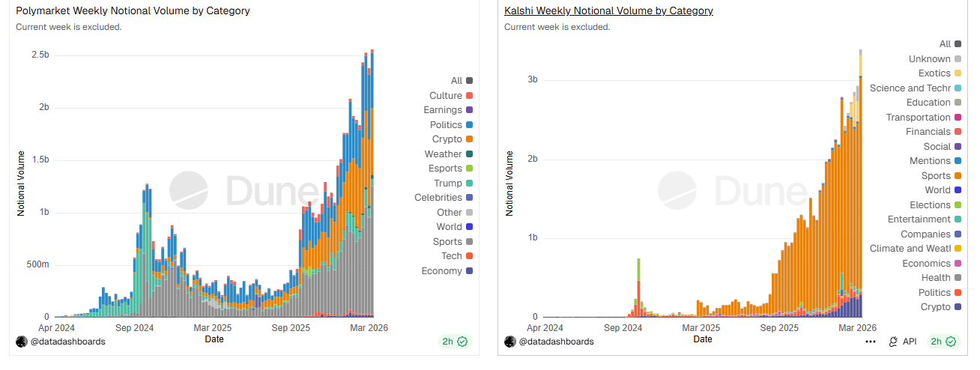Click 'Notional Volume' axis title on Polymarket chart
Screen dimensions: 980x370
[x=22, y=184]
